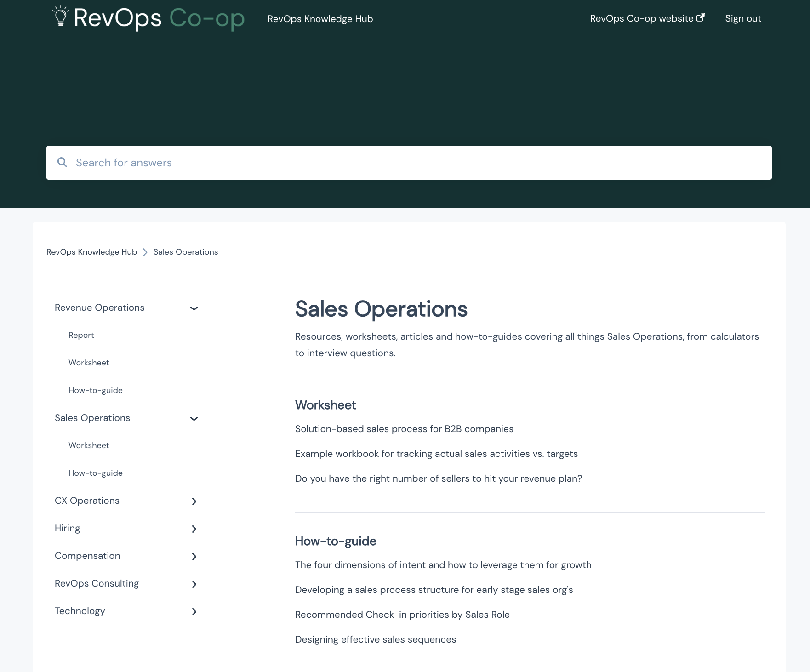810x672 pixels.
Task: Collapse the Revenue Operations section chevron
Action: click(x=194, y=308)
